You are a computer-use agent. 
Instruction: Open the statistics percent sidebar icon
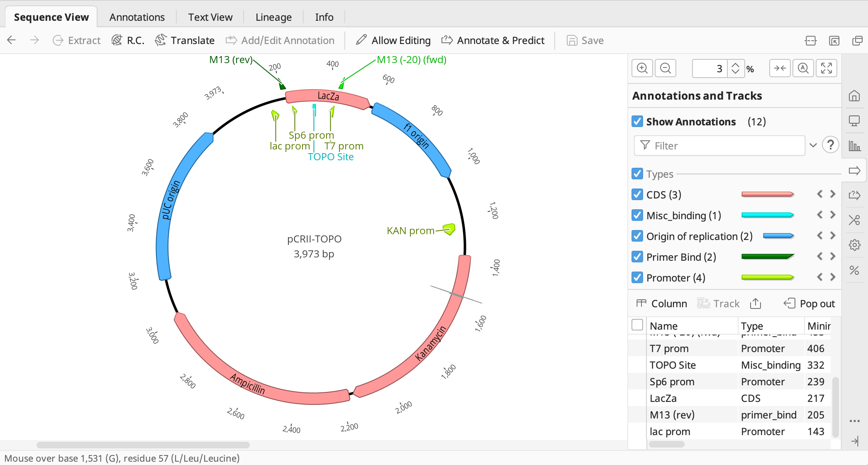[854, 270]
